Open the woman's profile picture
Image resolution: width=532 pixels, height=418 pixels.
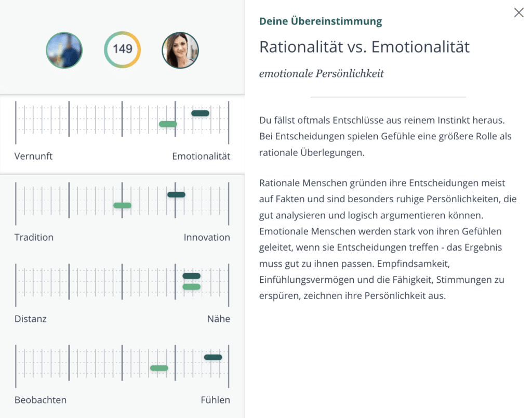tap(180, 50)
